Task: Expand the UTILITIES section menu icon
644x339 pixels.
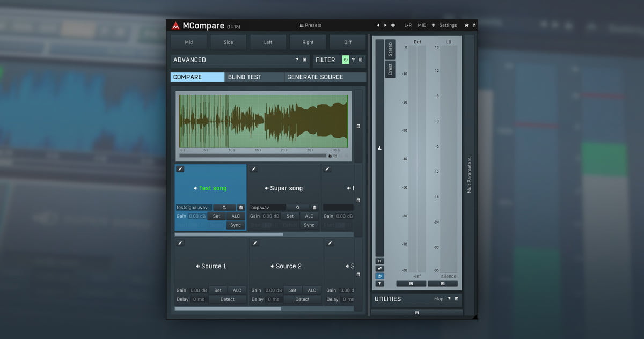Action: (x=457, y=299)
